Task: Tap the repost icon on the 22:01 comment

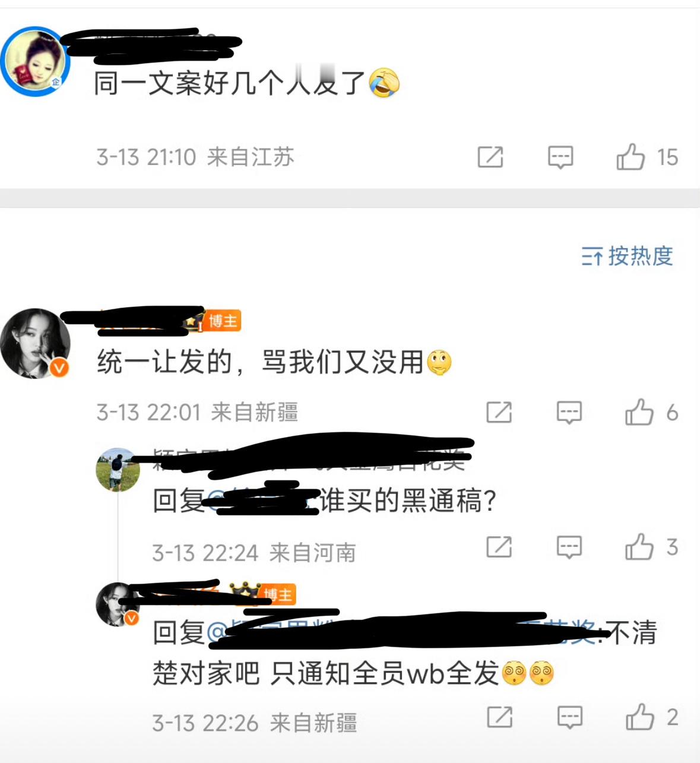Action: tap(499, 412)
